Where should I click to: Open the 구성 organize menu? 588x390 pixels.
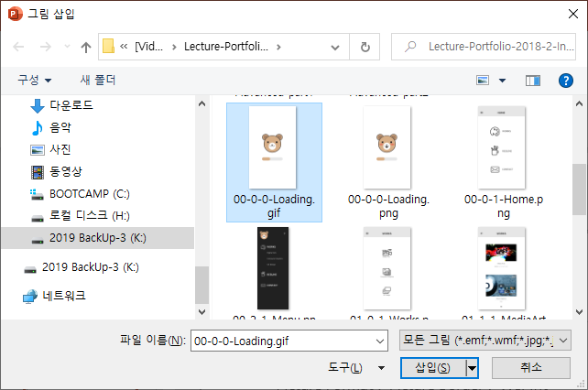click(x=35, y=81)
